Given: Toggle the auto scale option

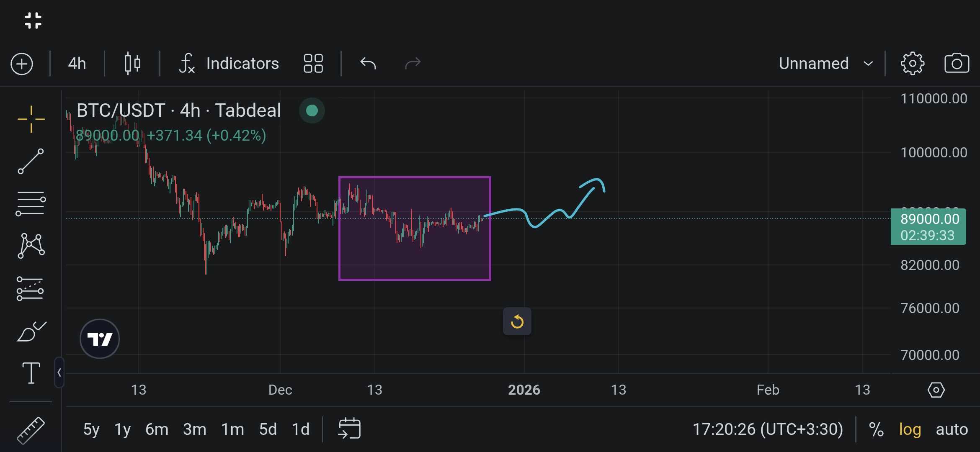Looking at the screenshot, I should pyautogui.click(x=952, y=429).
